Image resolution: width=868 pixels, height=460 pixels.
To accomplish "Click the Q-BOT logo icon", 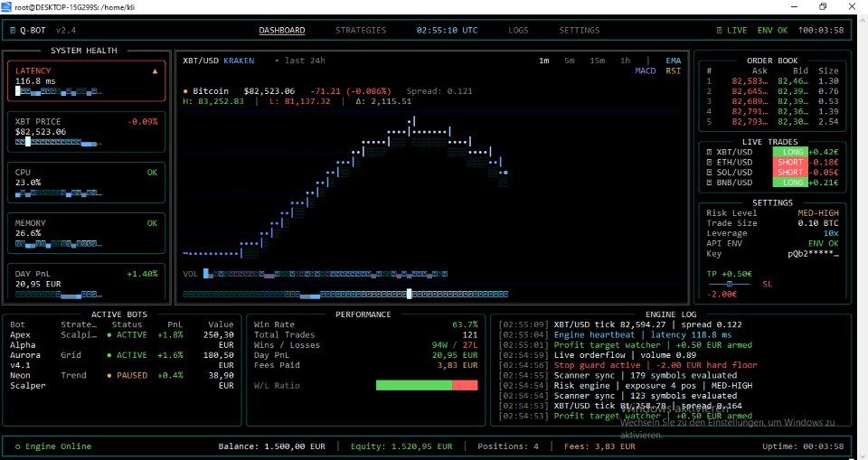I will 13,31.
